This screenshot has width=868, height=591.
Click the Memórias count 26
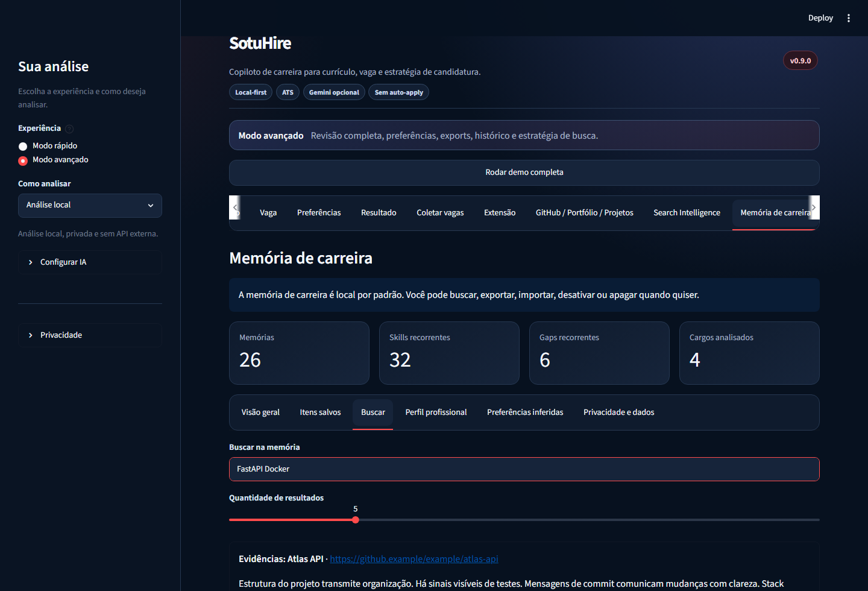(250, 360)
